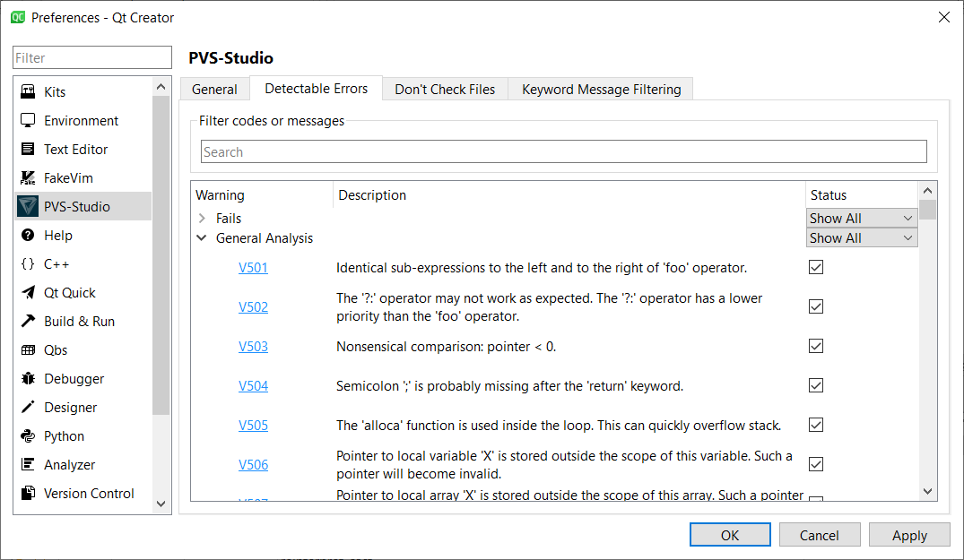This screenshot has width=964, height=560.
Task: Open Build & Run hammer icon
Action: (28, 322)
